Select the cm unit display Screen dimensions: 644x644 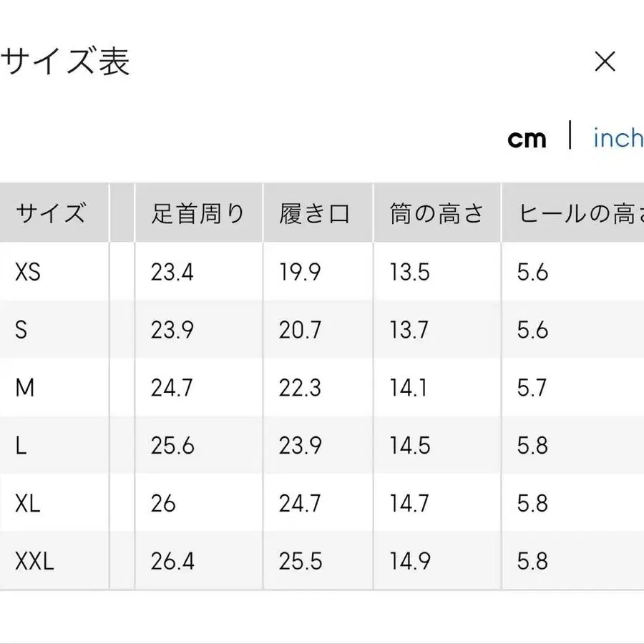pos(527,137)
